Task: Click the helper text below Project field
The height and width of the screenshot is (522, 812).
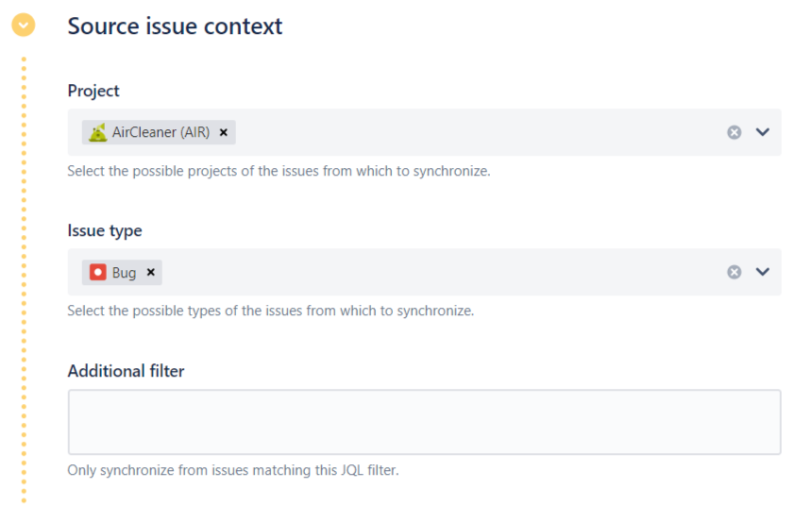Action: (279, 172)
